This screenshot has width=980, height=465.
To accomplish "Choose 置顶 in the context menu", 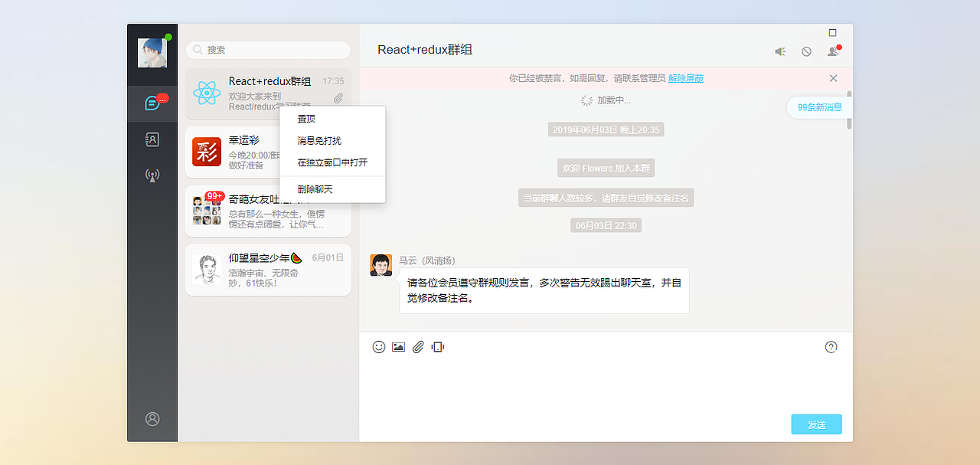I will click(332, 120).
